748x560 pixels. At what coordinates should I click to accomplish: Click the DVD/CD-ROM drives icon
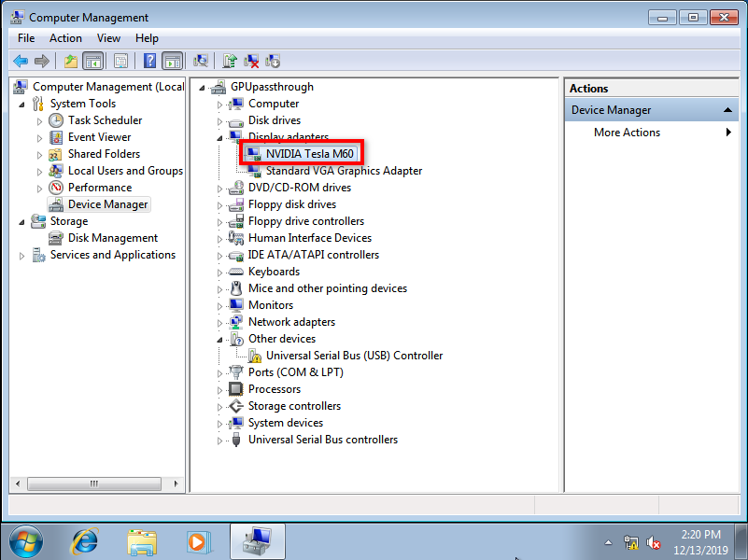tap(236, 188)
